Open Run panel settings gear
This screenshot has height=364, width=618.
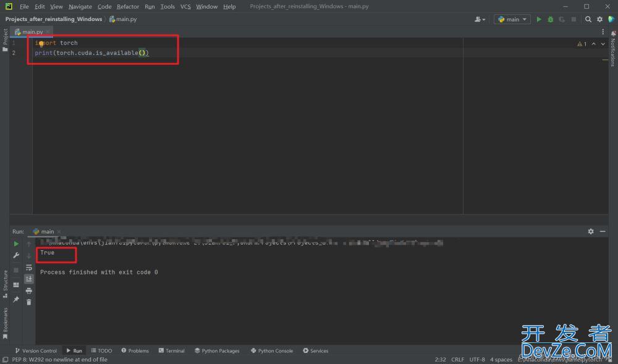[591, 231]
